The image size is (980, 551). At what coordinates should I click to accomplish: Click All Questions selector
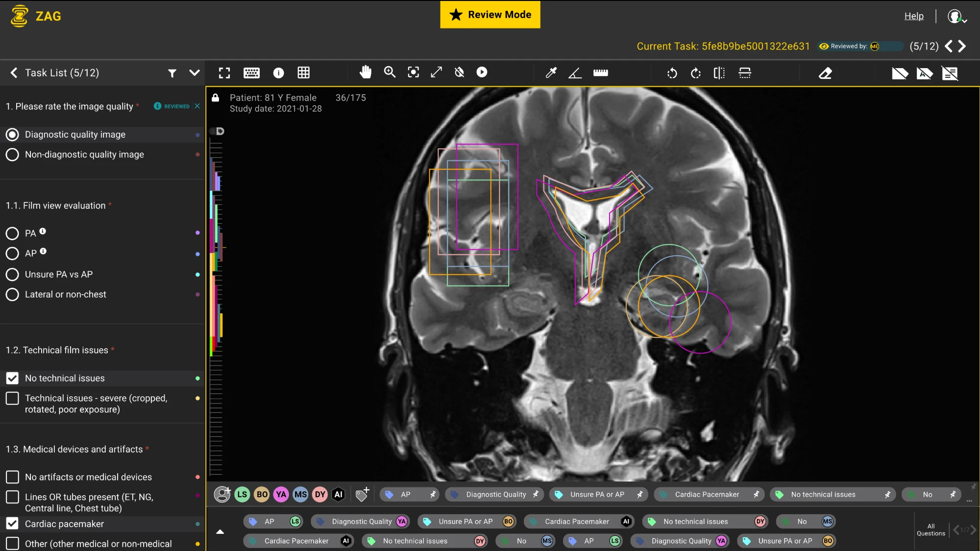pyautogui.click(x=931, y=530)
